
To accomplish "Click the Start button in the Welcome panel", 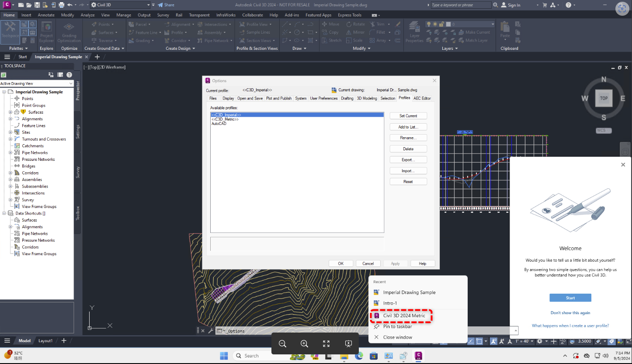I will coord(570,298).
